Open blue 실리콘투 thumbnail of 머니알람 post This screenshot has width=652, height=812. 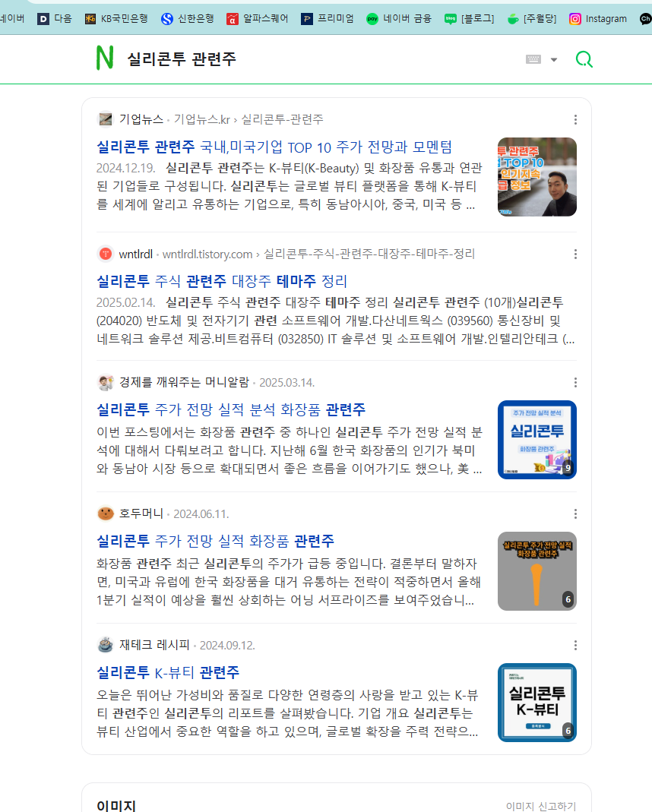[537, 440]
